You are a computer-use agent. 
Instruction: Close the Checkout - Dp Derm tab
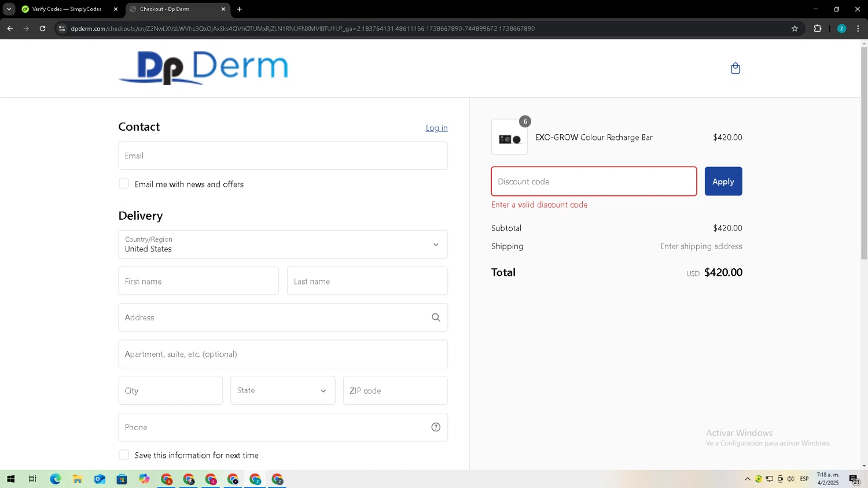(223, 9)
